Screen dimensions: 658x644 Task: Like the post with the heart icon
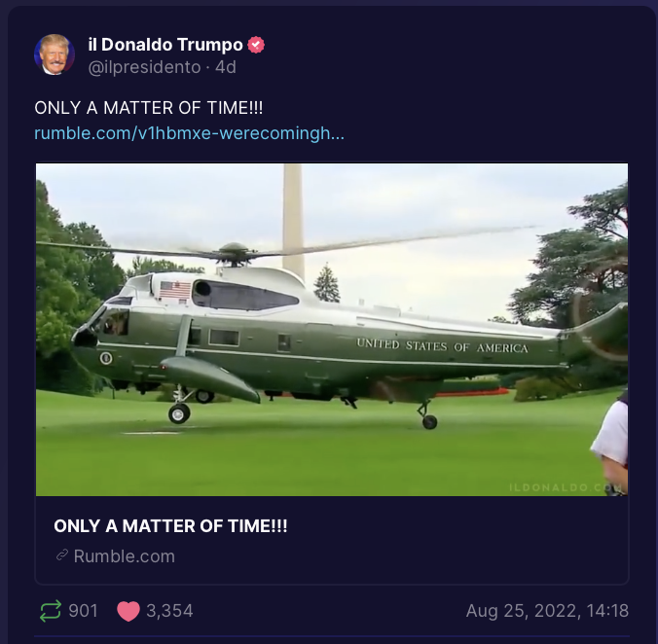coord(128,611)
